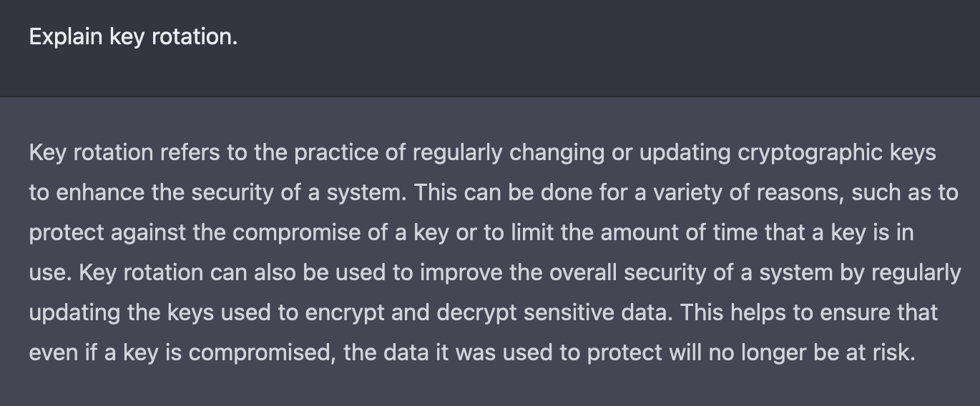This screenshot has width=980, height=406.
Task: Click the 'Explain key rotation.' prompt text
Action: (x=133, y=36)
